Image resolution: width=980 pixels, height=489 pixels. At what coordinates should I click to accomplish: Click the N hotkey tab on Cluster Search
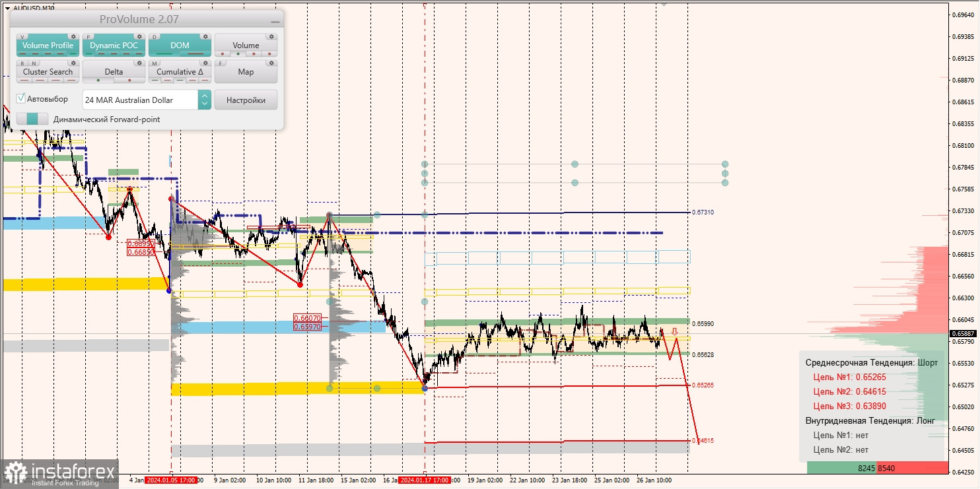point(34,63)
